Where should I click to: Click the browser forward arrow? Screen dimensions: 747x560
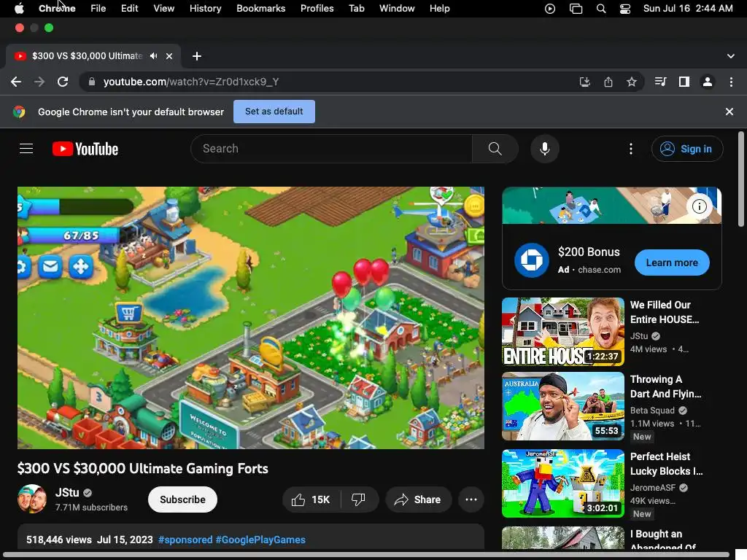pyautogui.click(x=39, y=82)
